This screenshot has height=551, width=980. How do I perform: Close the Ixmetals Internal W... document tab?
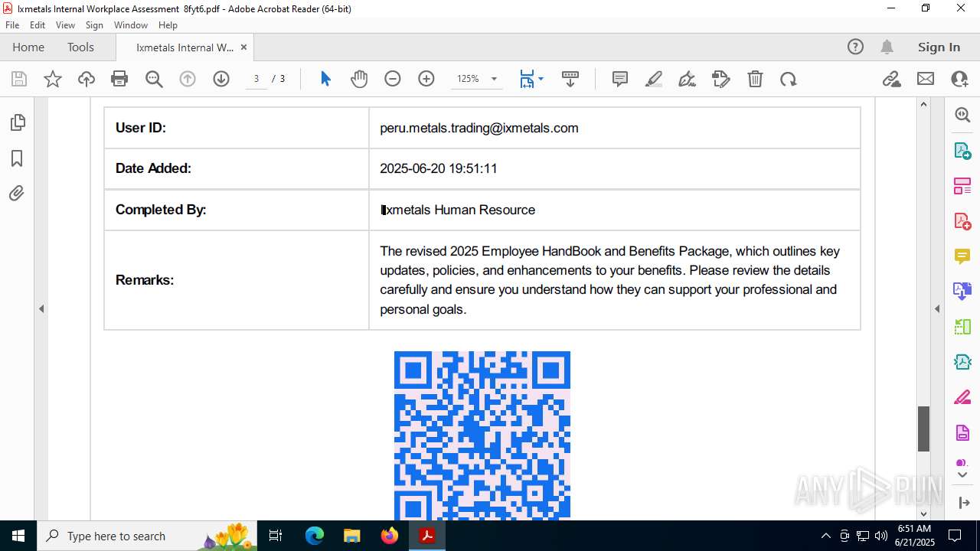[243, 47]
